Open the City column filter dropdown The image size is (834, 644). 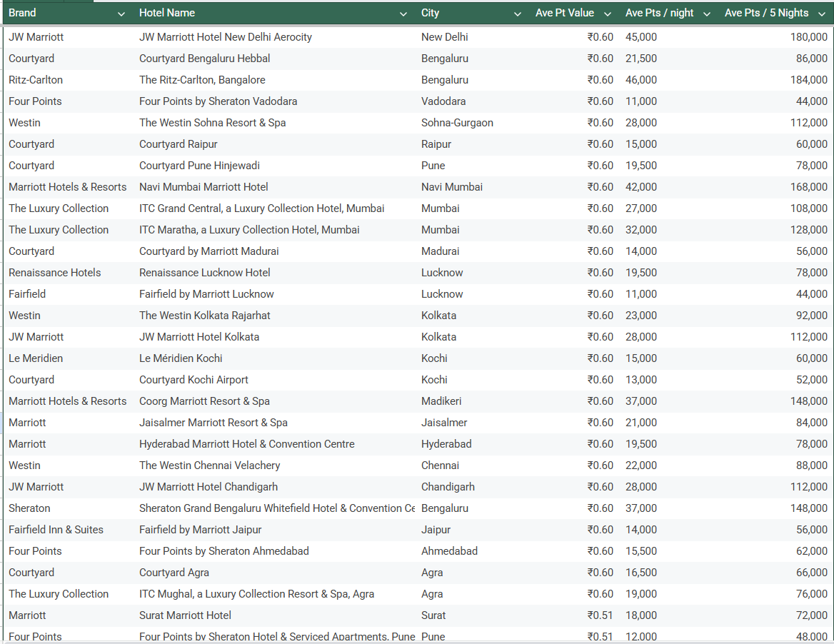click(517, 14)
